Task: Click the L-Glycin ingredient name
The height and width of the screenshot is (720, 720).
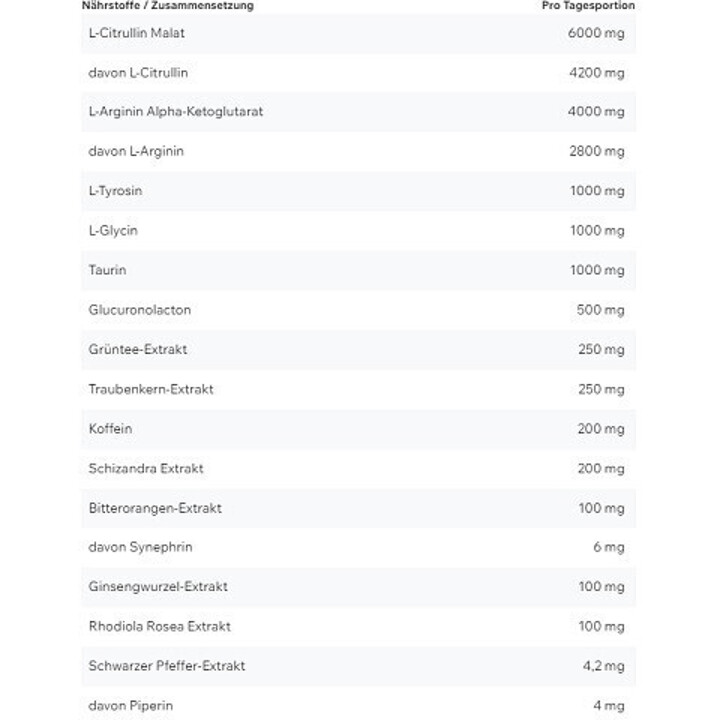Action: click(x=113, y=230)
